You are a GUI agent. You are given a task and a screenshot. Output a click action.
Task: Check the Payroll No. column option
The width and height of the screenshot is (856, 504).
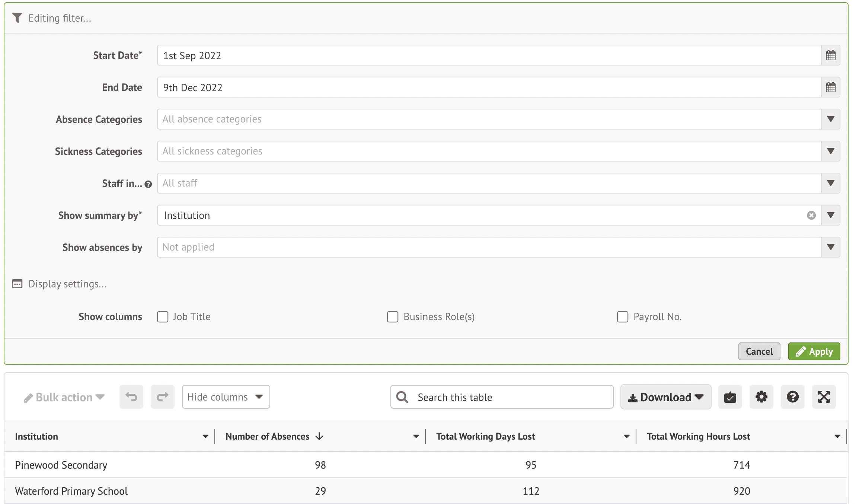[623, 317]
